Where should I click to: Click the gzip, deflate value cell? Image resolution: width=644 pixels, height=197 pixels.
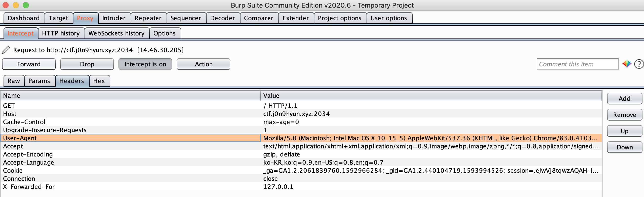click(x=431, y=154)
